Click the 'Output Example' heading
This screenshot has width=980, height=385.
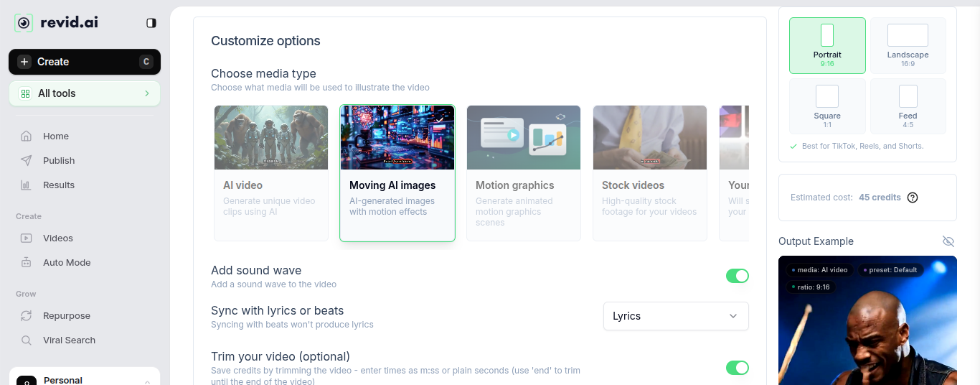pos(816,241)
